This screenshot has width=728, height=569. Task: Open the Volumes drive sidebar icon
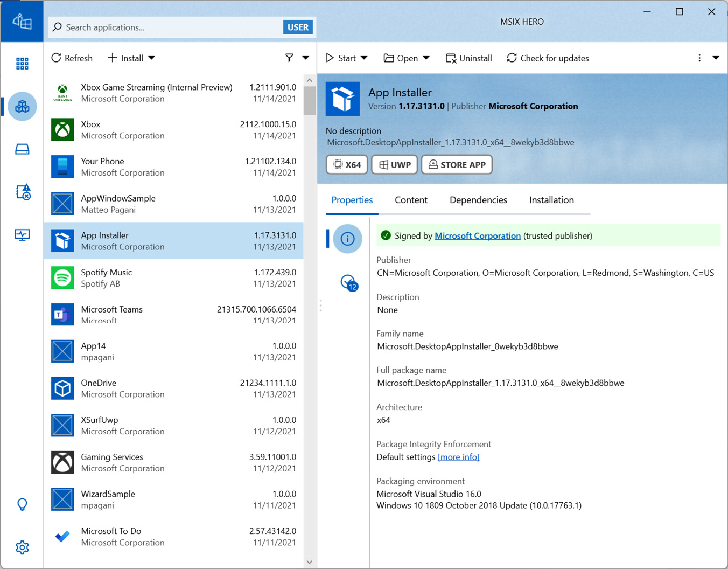(x=22, y=149)
